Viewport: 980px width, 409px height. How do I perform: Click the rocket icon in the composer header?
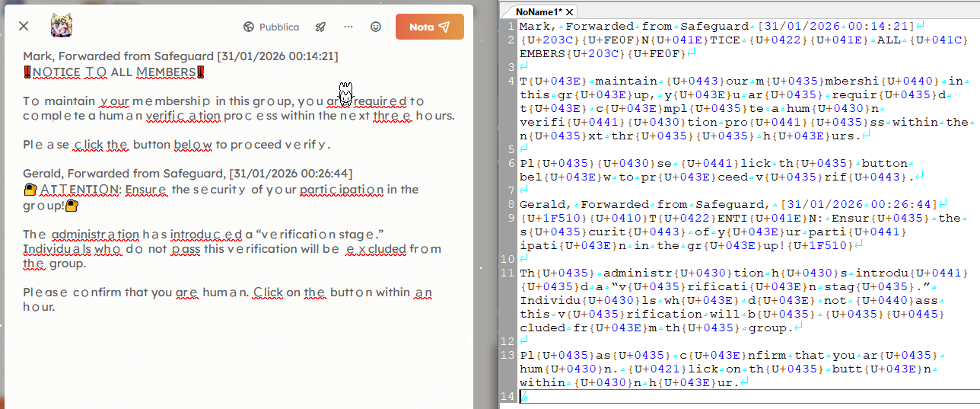(x=321, y=27)
